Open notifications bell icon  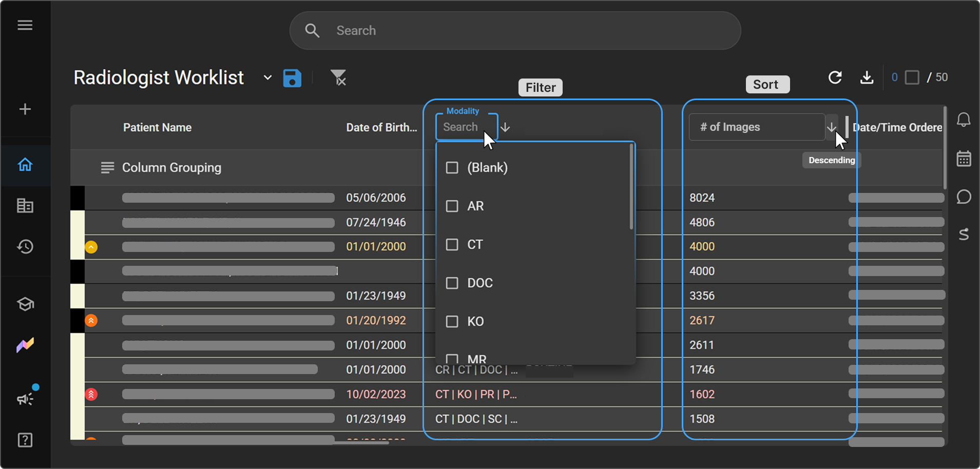(x=964, y=120)
